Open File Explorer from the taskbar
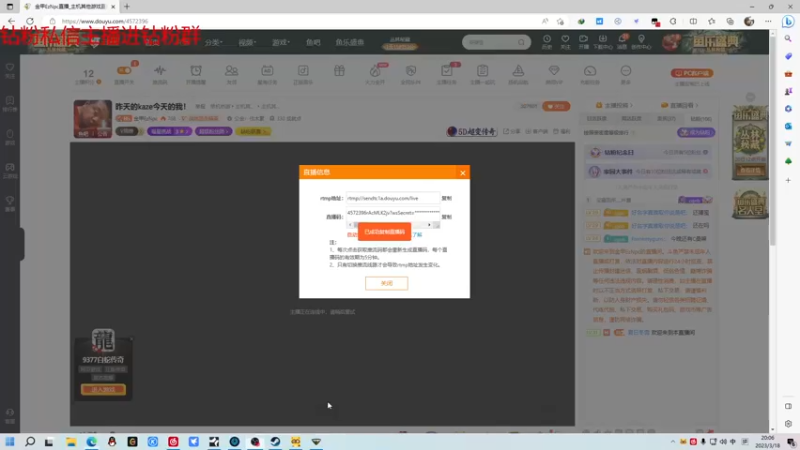 pyautogui.click(x=71, y=442)
